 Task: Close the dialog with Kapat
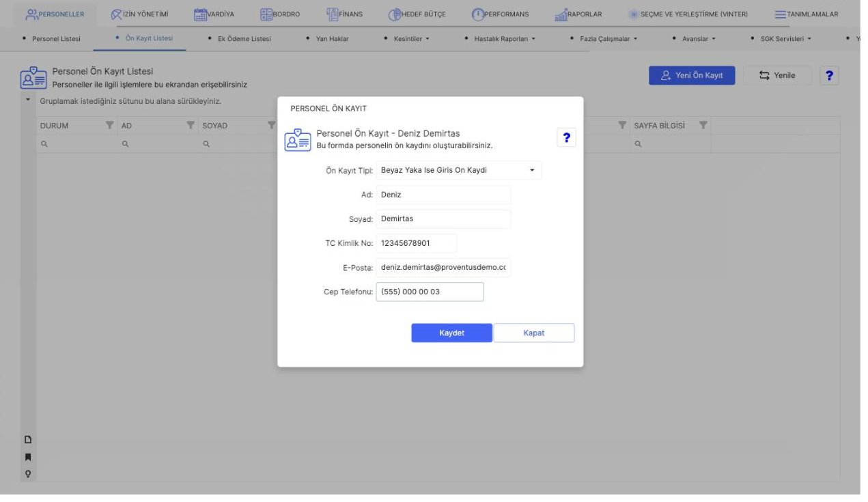(533, 333)
